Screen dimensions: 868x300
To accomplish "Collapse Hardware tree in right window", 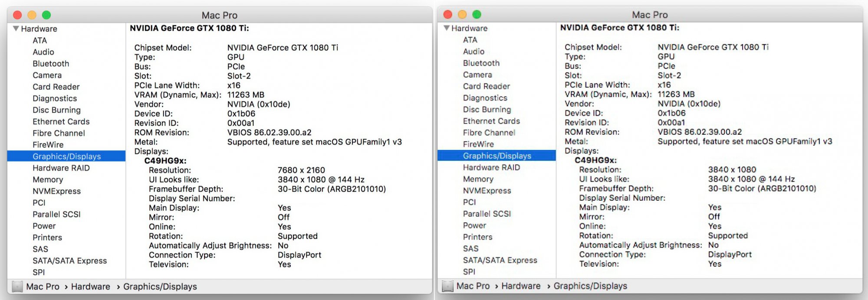I will tap(447, 28).
